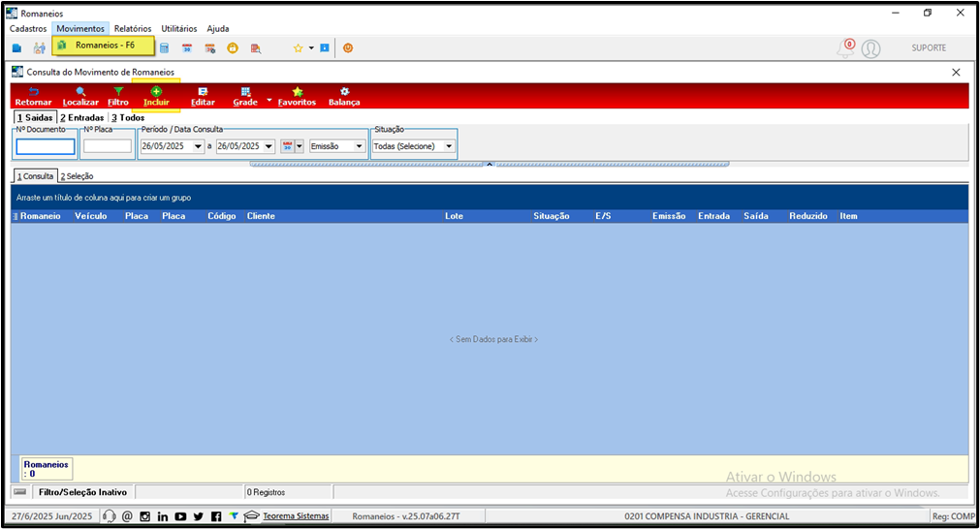The image size is (980, 529).
Task: Open the calculator icon in main toolbar
Action: click(x=165, y=48)
